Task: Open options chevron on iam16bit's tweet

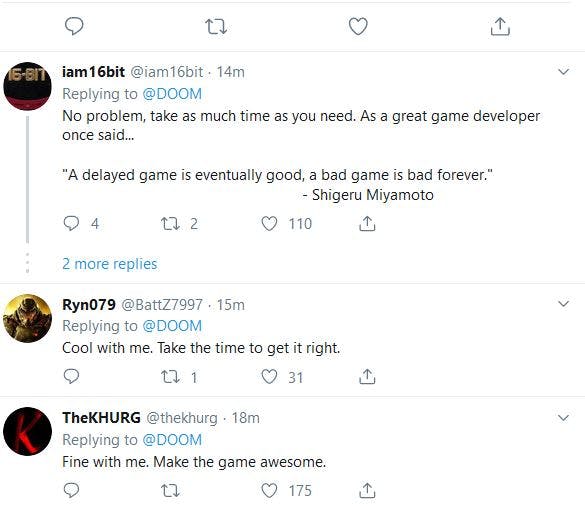Action: click(563, 71)
